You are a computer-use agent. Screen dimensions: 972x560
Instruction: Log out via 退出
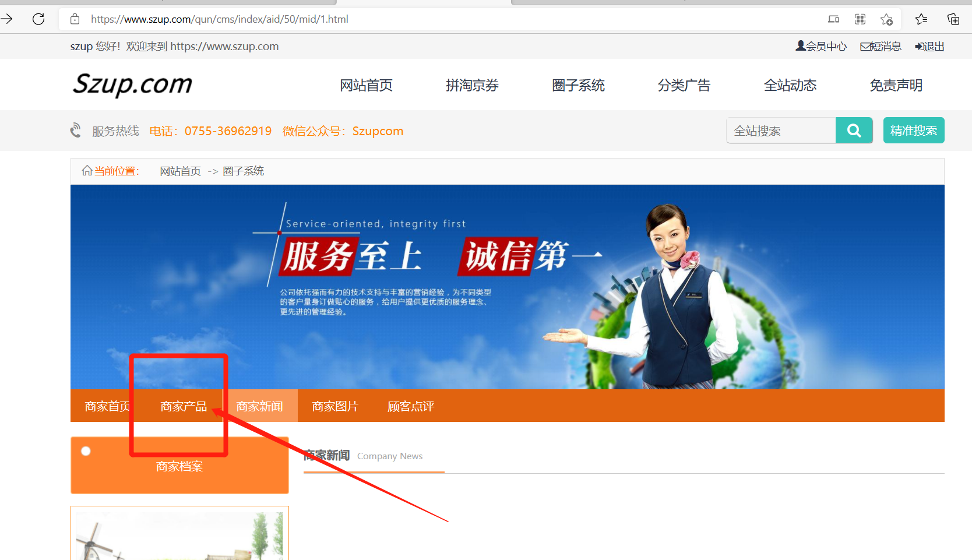(x=929, y=47)
